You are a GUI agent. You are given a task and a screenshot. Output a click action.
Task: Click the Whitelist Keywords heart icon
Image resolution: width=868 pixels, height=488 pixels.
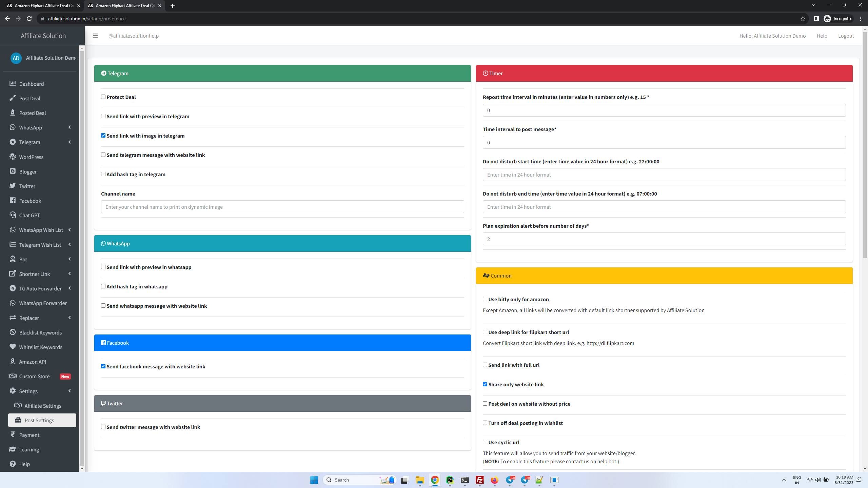13,347
